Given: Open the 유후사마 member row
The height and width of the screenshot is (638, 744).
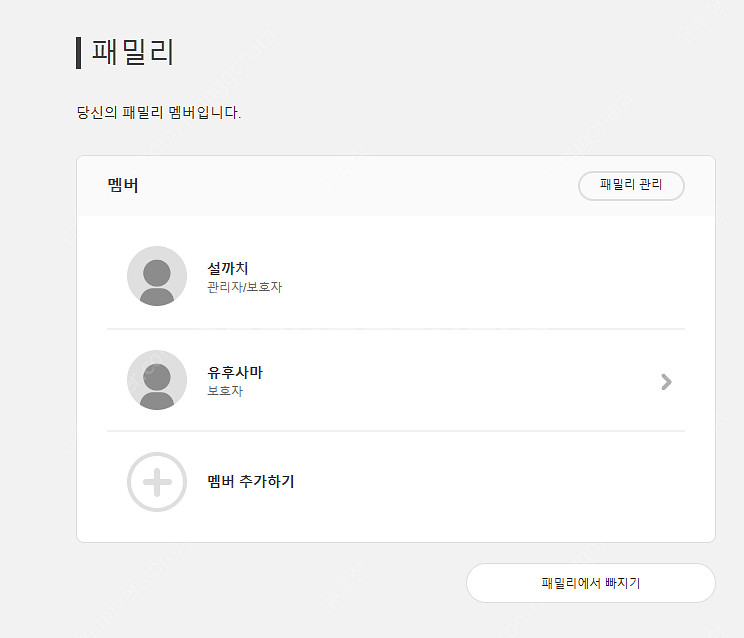Looking at the screenshot, I should [x=396, y=380].
